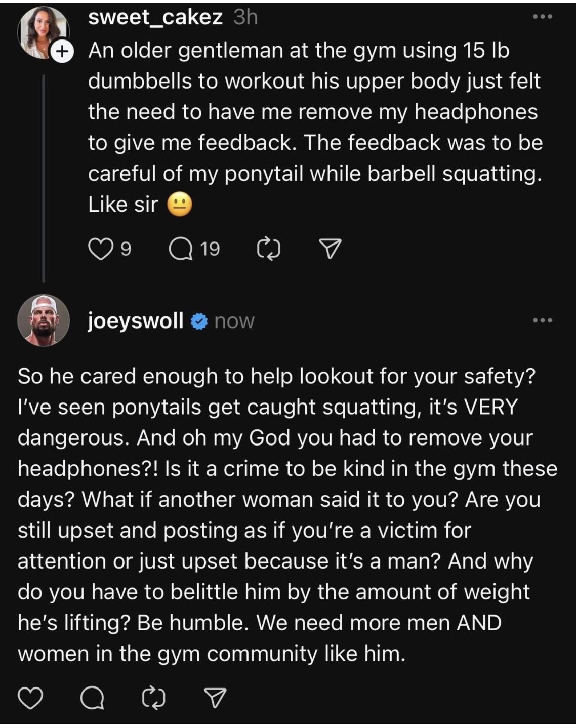Like joeyswoll's reply with heart icon
This screenshot has height=728, width=576.
click(30, 699)
